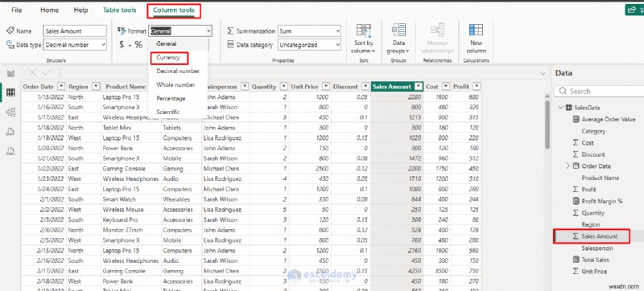Viewport: 644px width, 291px height.
Task: Cancel formula with the X icon
Action: point(32,72)
